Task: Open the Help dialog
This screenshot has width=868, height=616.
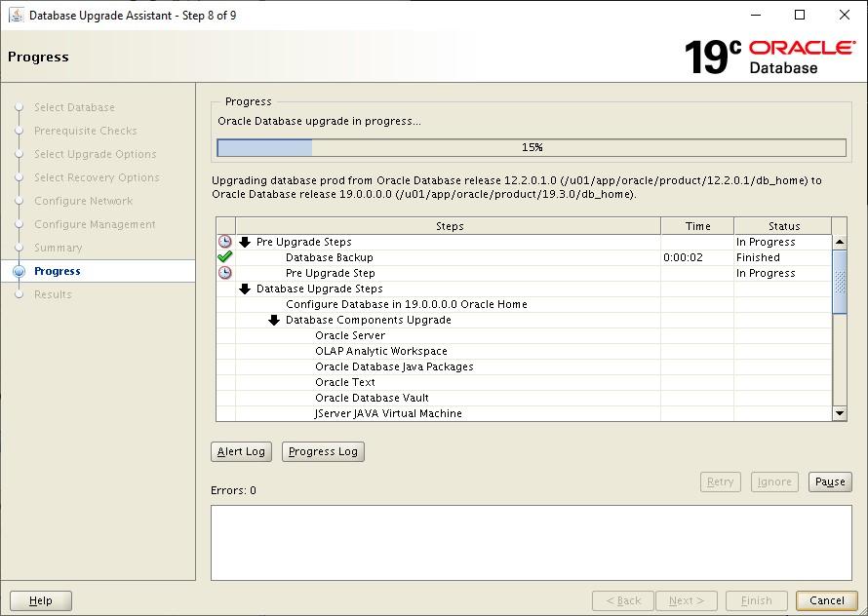Action: [x=41, y=600]
